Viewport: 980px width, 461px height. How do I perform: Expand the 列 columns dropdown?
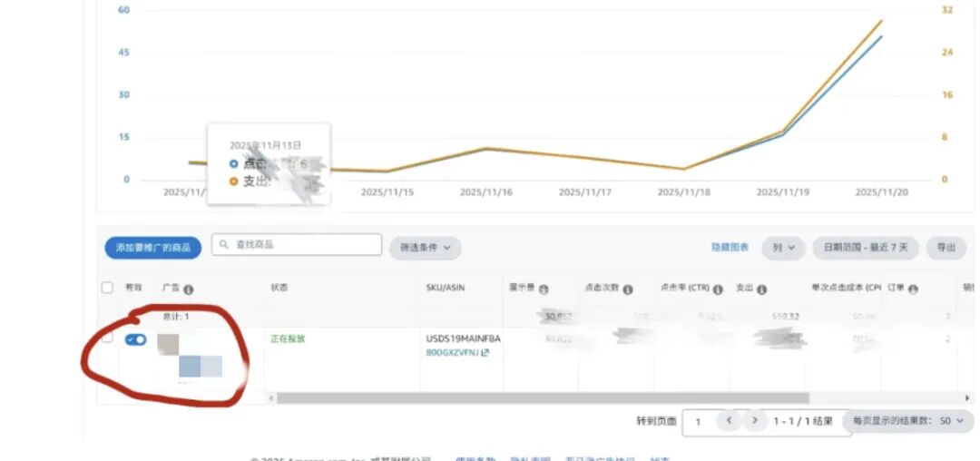(783, 247)
